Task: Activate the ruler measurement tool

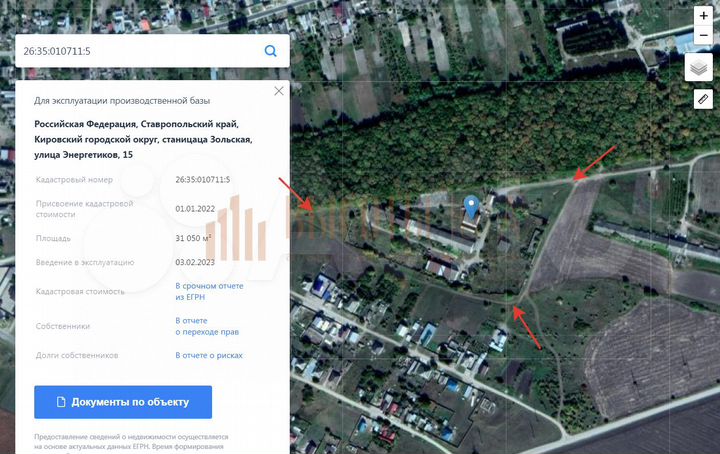Action: click(702, 99)
